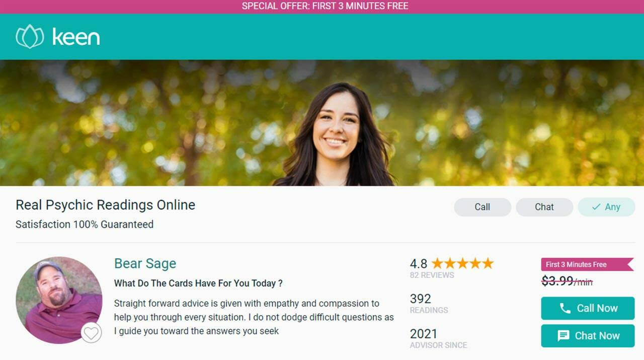Click the chat bubble icon on Chat Now
This screenshot has height=360, width=644.
(563, 336)
